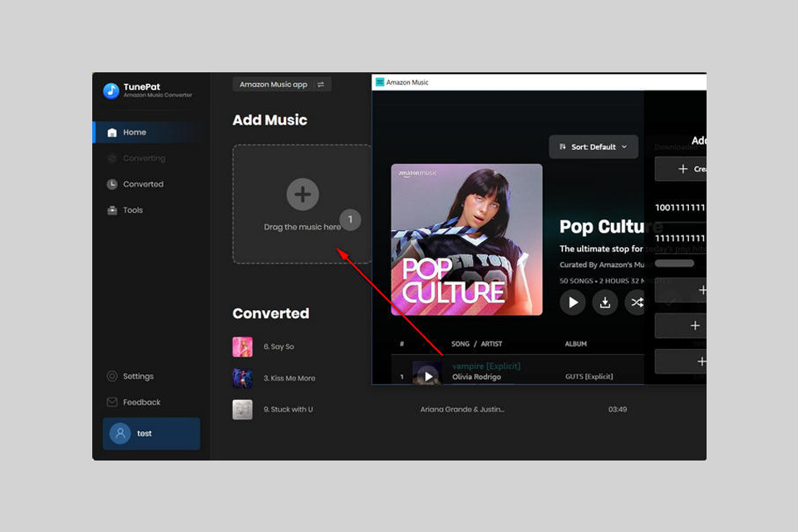The width and height of the screenshot is (798, 532).
Task: Select converted track '3. Kiss Me More'
Action: (289, 378)
